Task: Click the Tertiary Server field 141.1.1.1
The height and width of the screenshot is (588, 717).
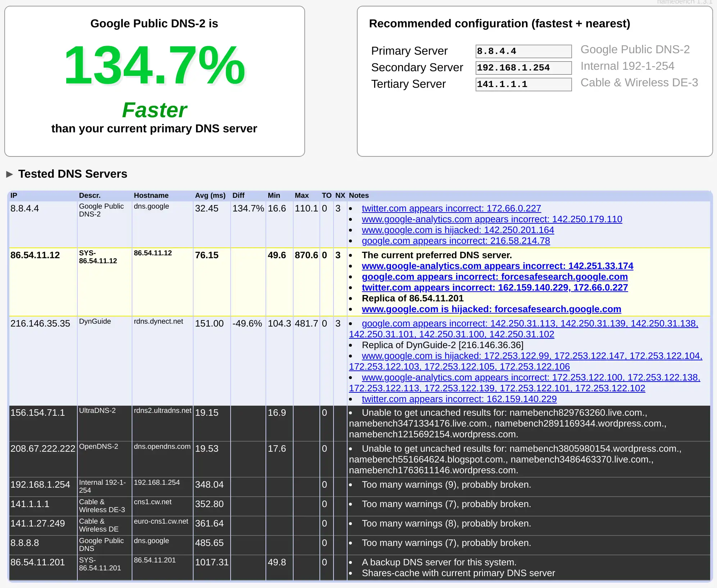Action: pyautogui.click(x=523, y=85)
